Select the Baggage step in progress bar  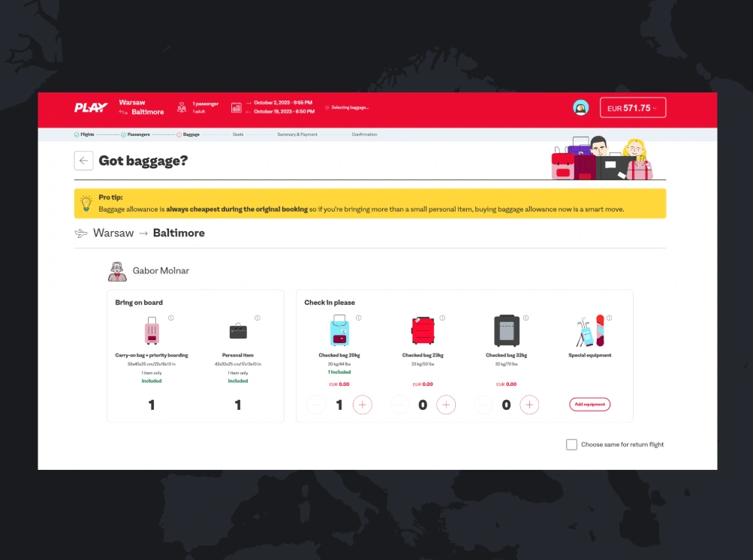click(188, 134)
